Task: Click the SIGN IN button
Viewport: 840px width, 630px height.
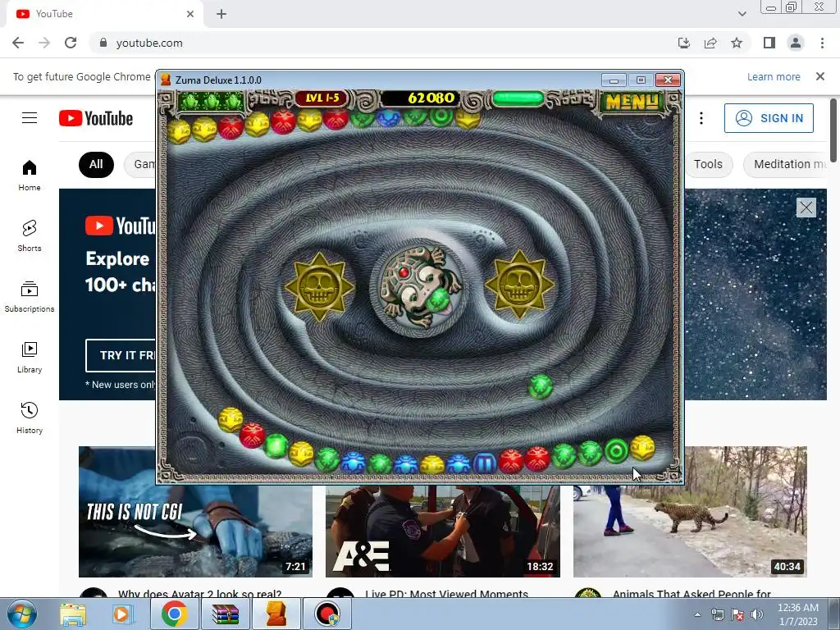Action: [x=769, y=118]
